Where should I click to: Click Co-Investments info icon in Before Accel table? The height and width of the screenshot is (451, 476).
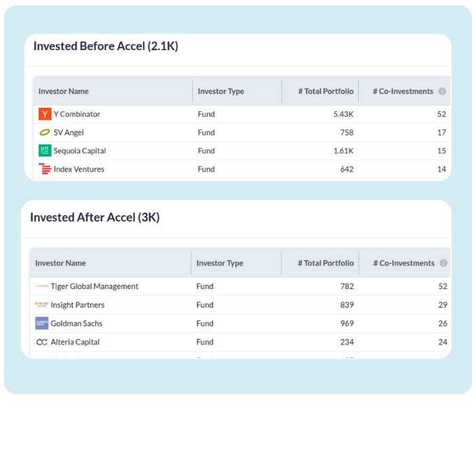tap(442, 91)
